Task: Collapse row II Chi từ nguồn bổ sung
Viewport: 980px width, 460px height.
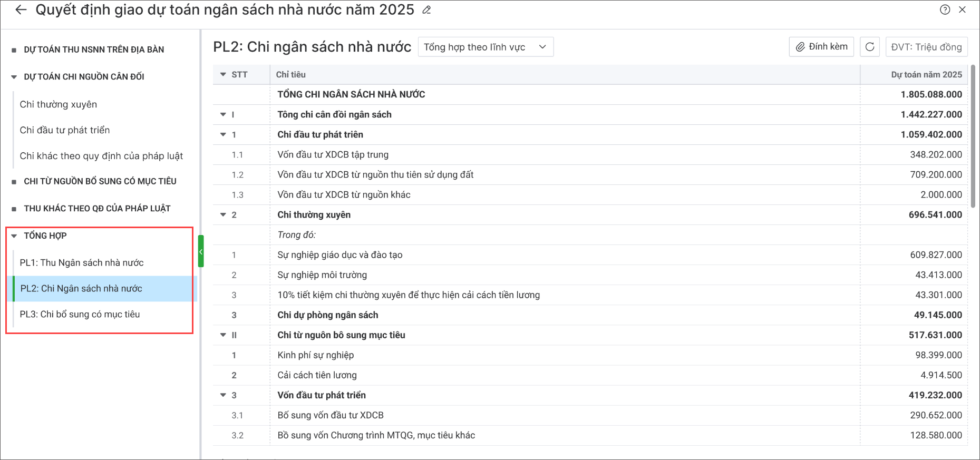Action: click(223, 335)
